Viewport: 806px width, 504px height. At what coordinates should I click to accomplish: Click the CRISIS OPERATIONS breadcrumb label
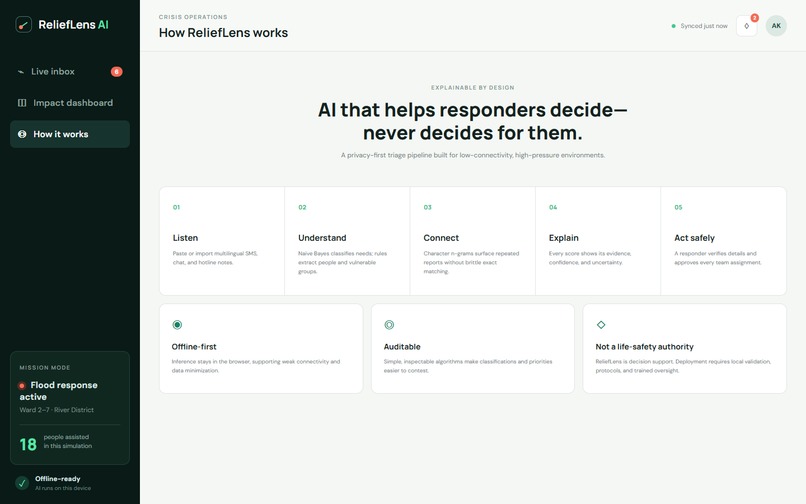pos(193,17)
